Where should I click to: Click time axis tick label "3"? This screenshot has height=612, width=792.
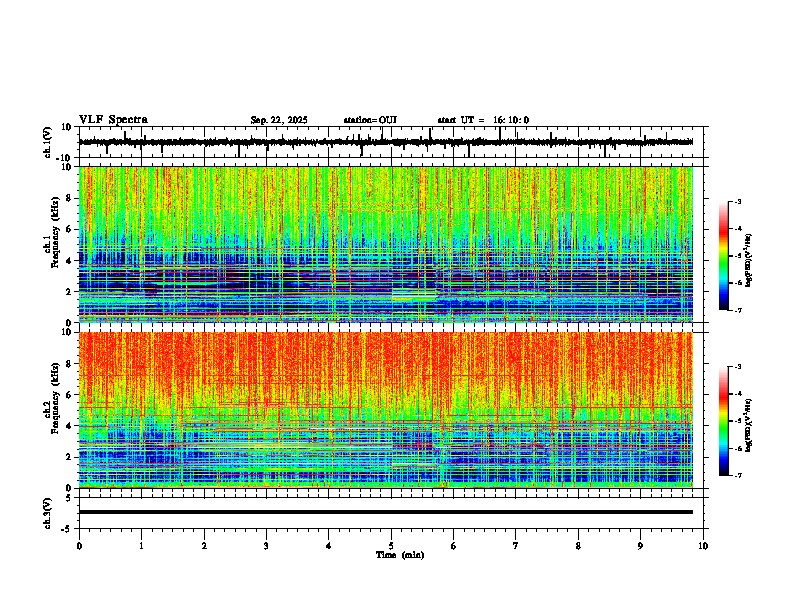tap(266, 546)
